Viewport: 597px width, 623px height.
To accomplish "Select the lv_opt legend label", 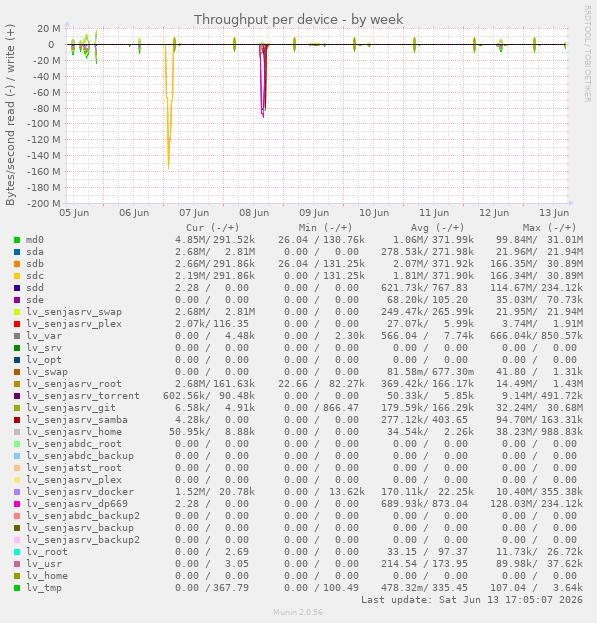I will [44, 360].
